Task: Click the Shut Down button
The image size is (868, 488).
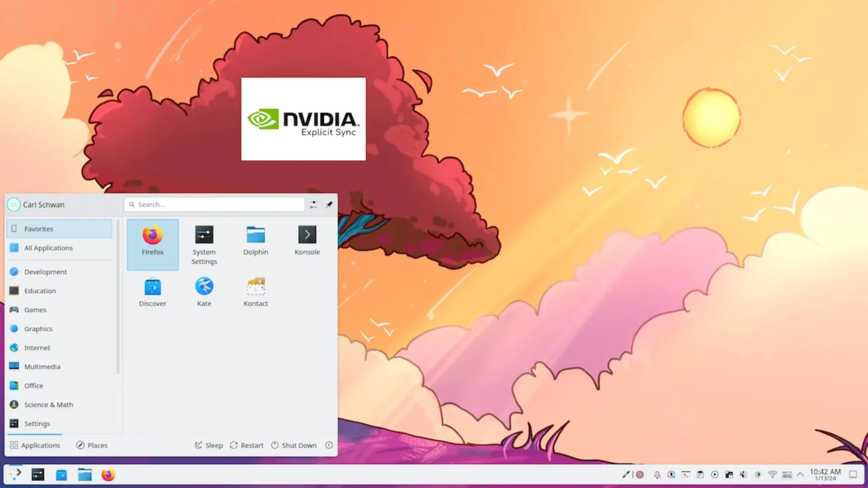Action: (x=294, y=445)
